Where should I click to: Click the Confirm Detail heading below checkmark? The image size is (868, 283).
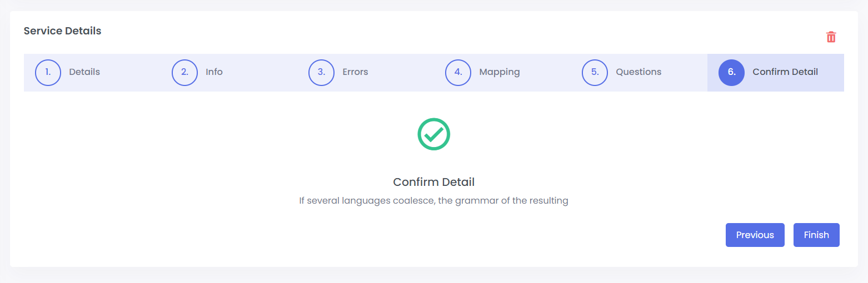pyautogui.click(x=433, y=182)
